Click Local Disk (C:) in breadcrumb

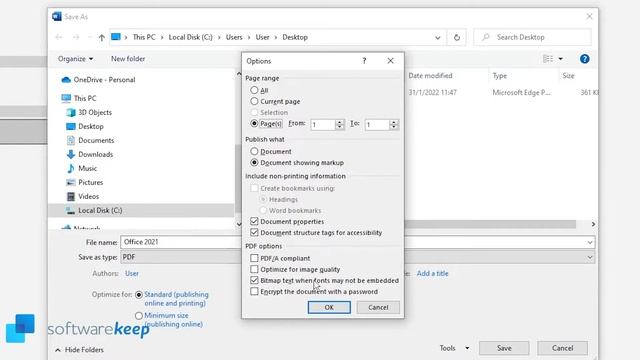[190, 37]
